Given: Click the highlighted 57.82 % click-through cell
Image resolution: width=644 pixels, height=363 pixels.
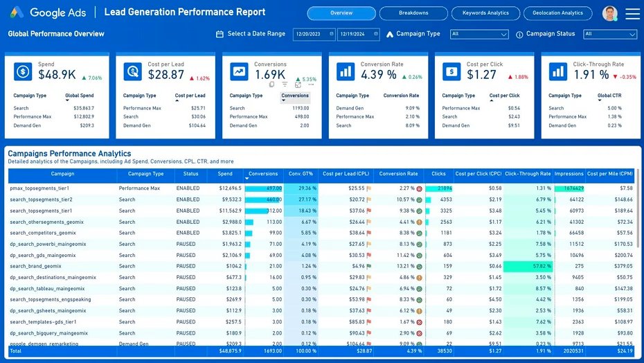Looking at the screenshot, I should (528, 267).
